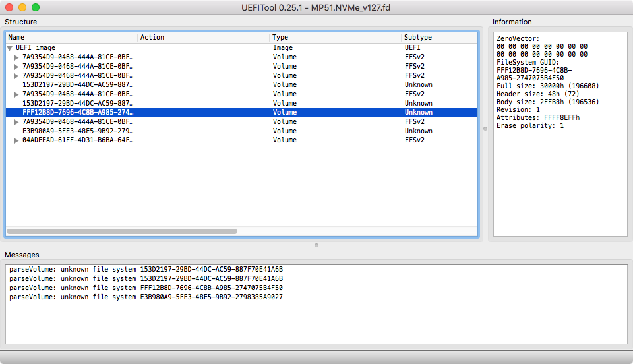
Task: Select the E3B980A9-5FE3-48E5 volume
Action: (78, 131)
